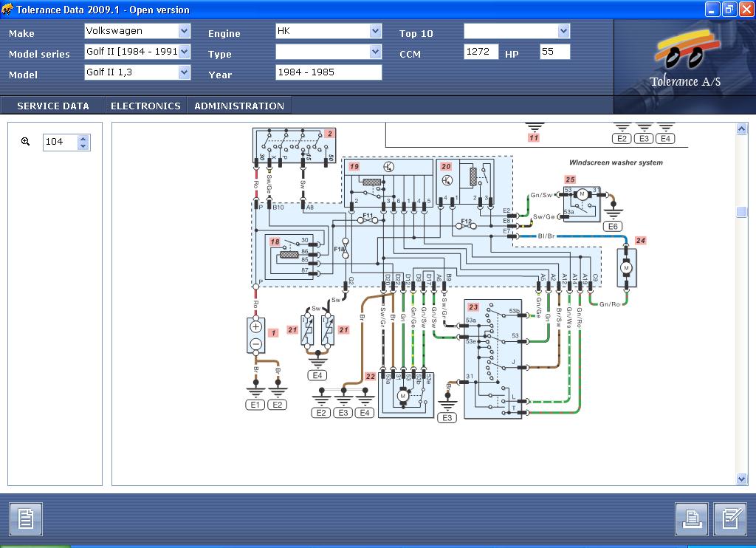Screen dimensions: 756x548
Task: Click the vertical scrollbar thumb
Action: [741, 212]
